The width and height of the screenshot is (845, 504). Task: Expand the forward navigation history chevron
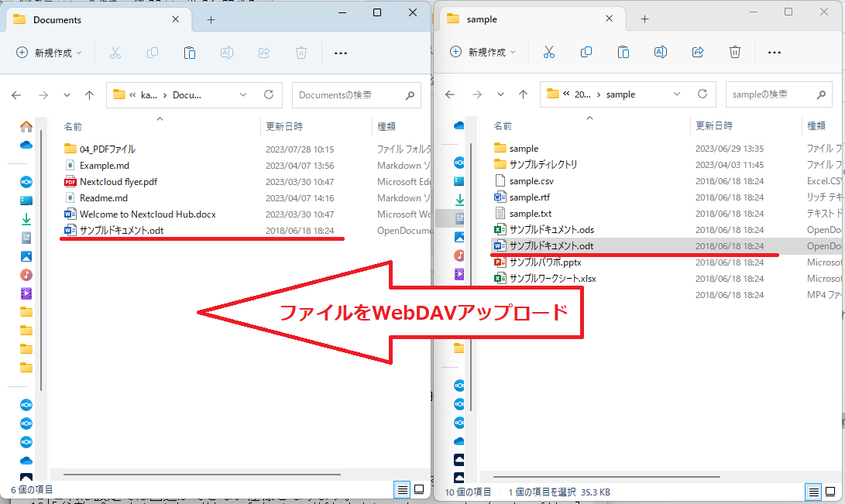pos(67,94)
